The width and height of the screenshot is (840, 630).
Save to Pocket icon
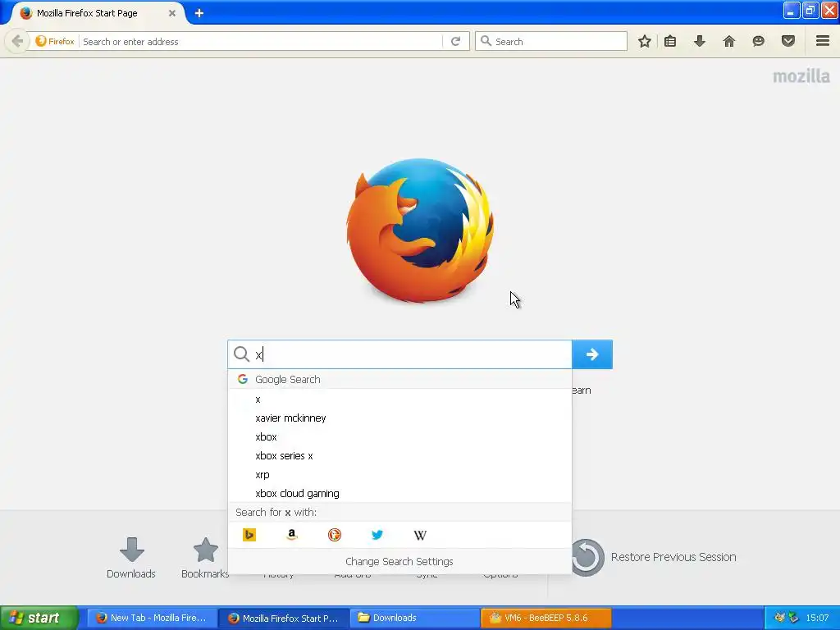pos(788,41)
